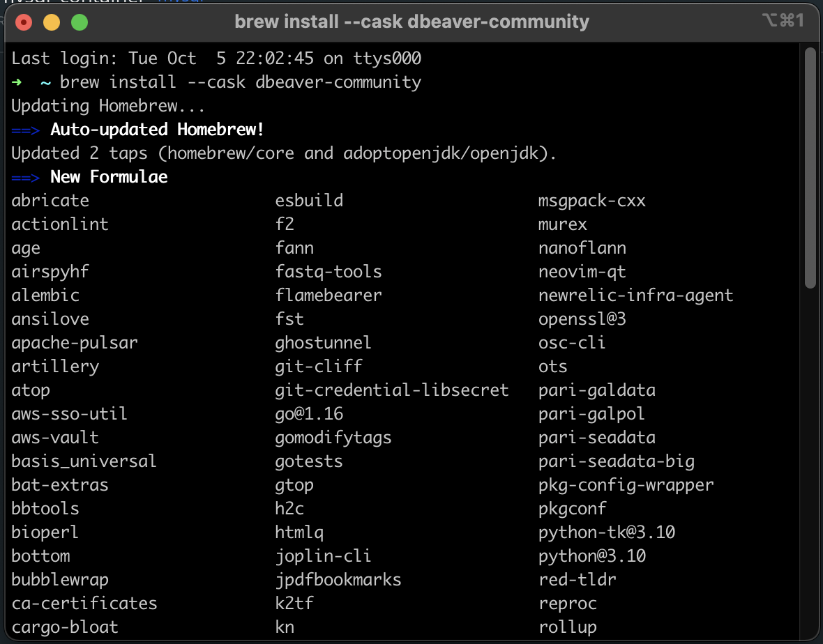Click 'aws-vault' formula
Viewport: 823px width, 644px height.
coord(55,438)
